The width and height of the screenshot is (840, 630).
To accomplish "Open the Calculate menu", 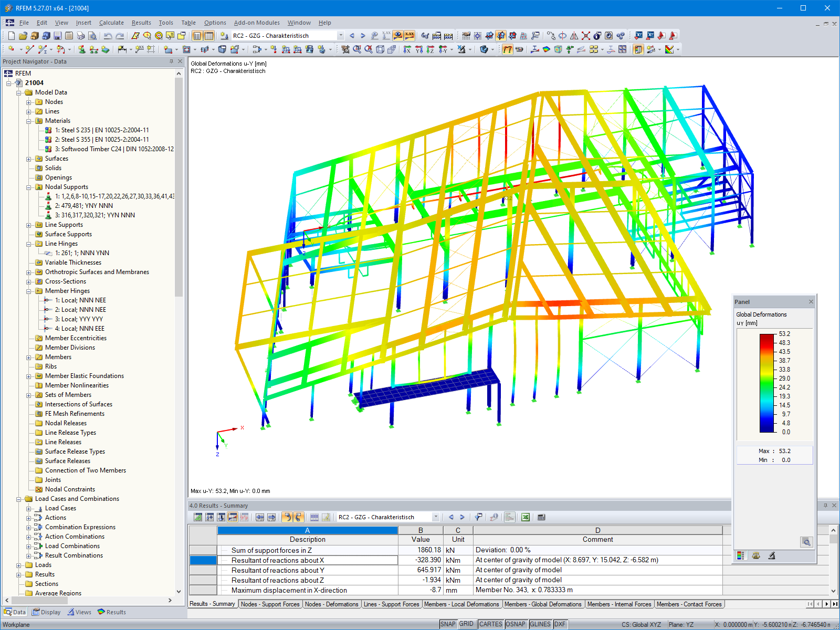I will (x=111, y=23).
